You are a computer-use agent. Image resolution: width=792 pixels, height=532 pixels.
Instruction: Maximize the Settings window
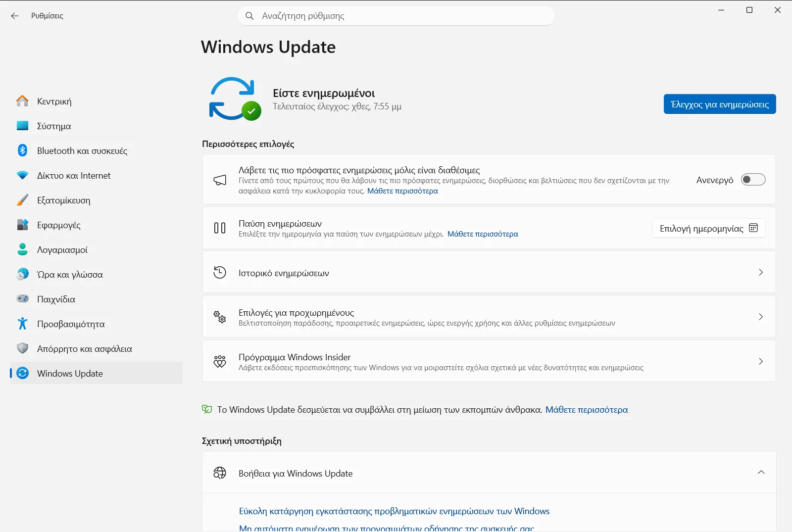click(x=749, y=10)
